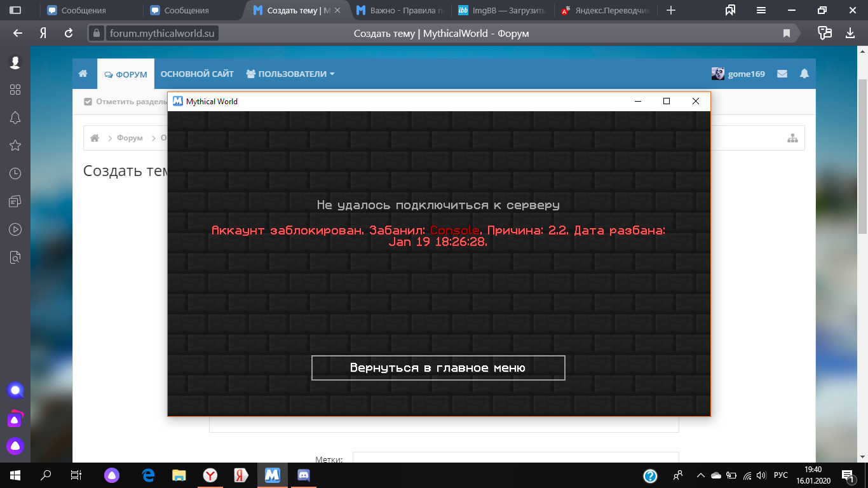Open forum notifications bell icon
The image size is (868, 488).
coord(804,74)
